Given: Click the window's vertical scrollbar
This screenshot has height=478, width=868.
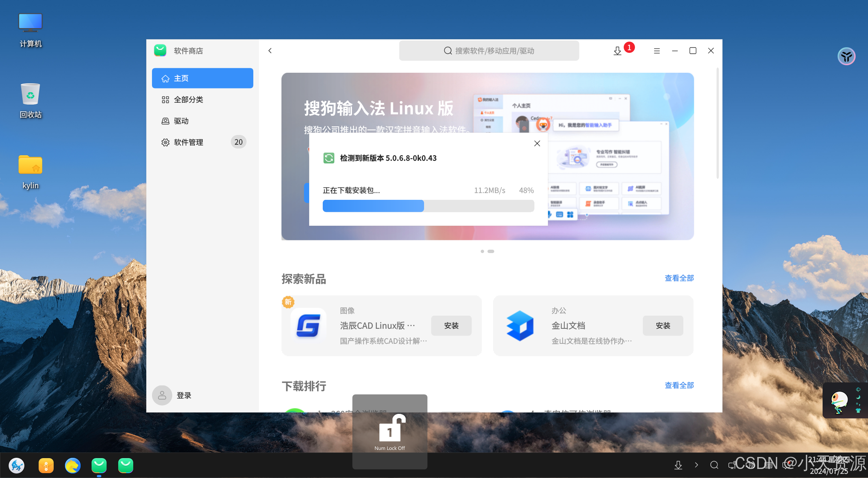Looking at the screenshot, I should coord(717,123).
